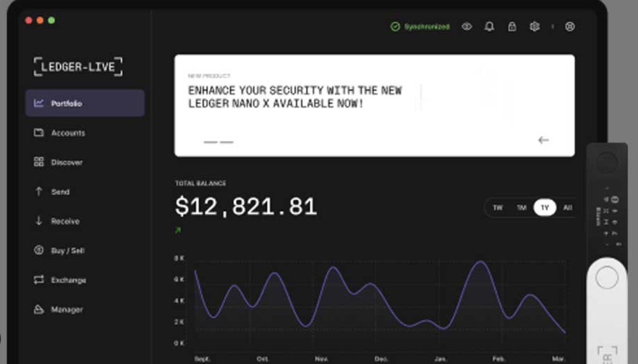The width and height of the screenshot is (638, 364).
Task: Open the Portfolio section in the sidebar
Action: (85, 103)
